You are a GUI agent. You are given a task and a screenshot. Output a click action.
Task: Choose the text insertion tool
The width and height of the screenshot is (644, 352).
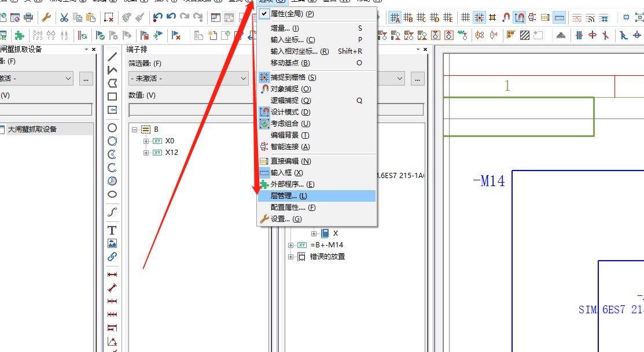pos(112,230)
